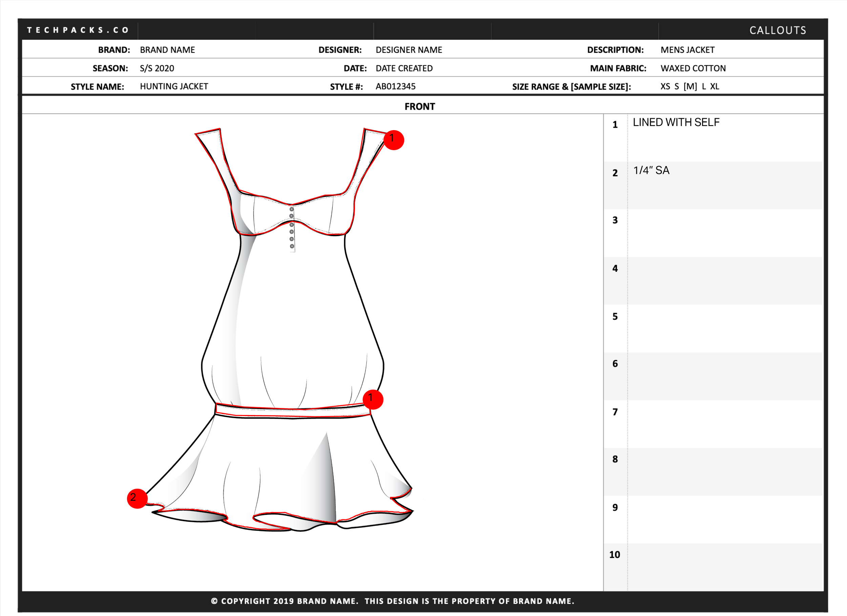Click callout note 1/4" SA
Screen dimensions: 847x616
click(x=651, y=170)
